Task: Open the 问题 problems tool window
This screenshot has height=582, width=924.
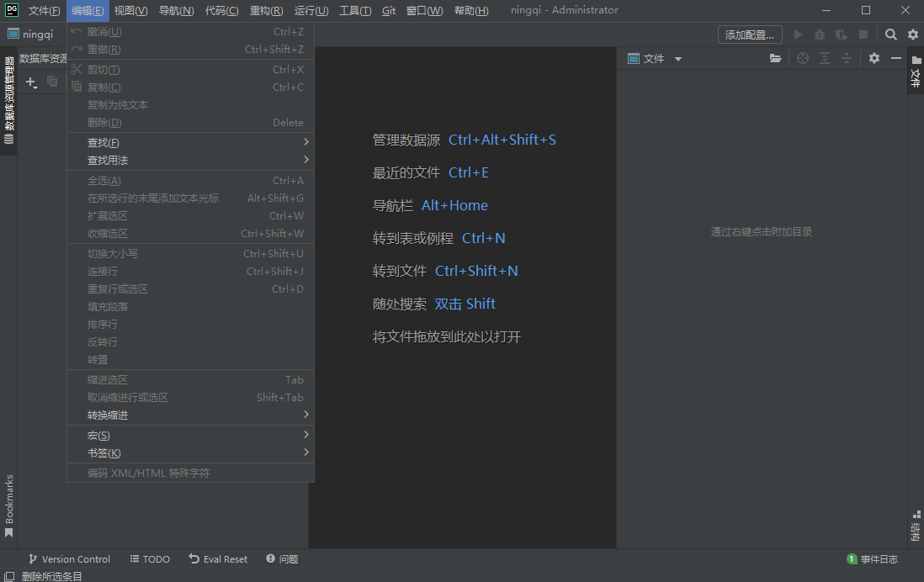Action: 282,559
